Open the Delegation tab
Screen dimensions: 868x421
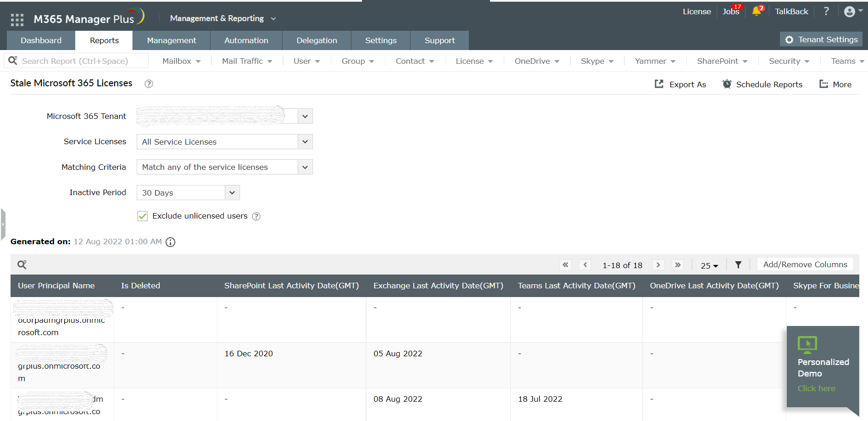(317, 40)
